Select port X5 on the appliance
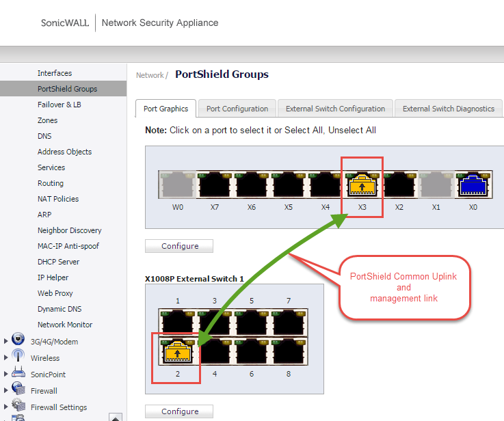The width and height of the screenshot is (504, 421). pos(289,185)
